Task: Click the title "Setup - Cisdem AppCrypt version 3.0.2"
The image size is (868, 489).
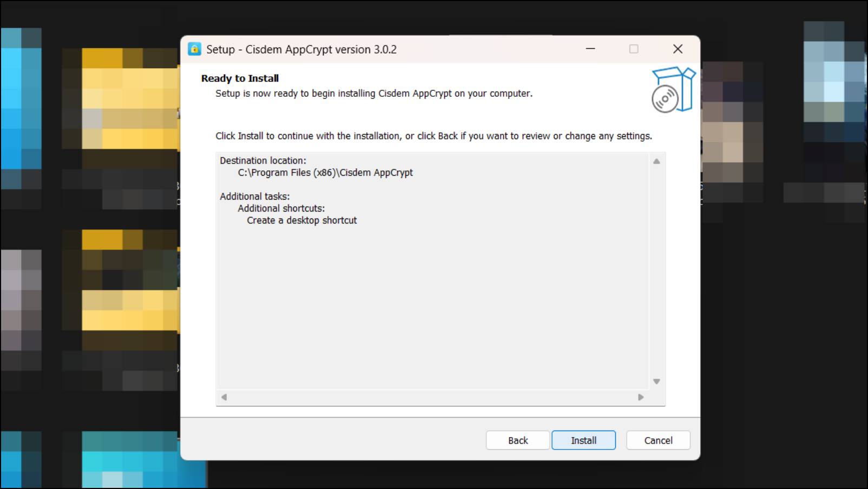Action: [x=301, y=49]
